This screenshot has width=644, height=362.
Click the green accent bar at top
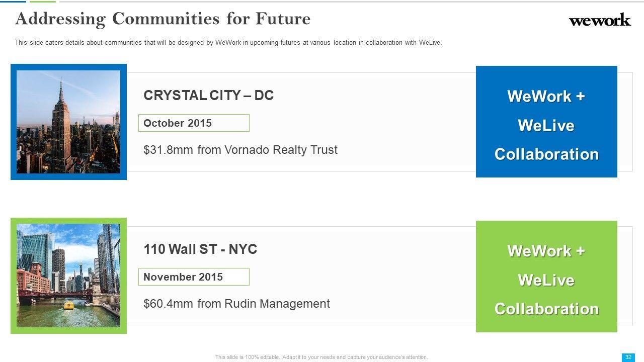(43, 2)
